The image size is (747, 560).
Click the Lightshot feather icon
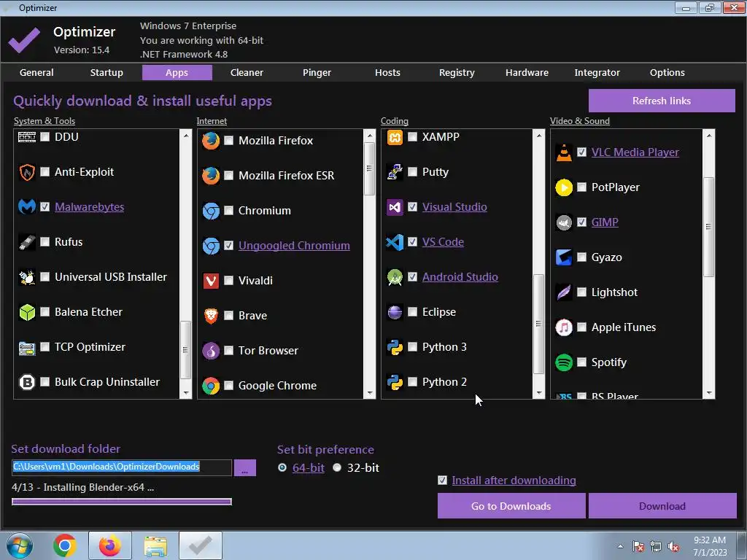click(x=564, y=292)
